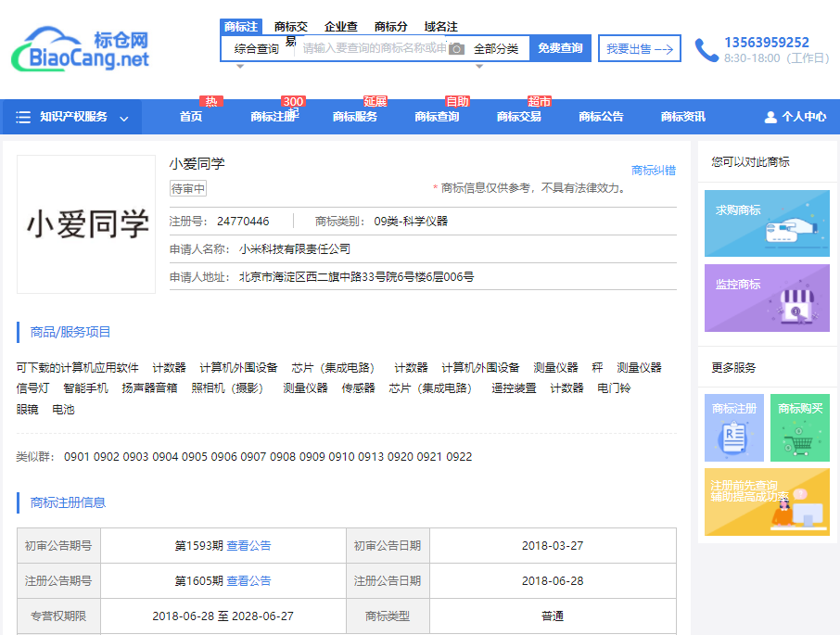Click the 小爱同学 trademark title text

[x=197, y=164]
